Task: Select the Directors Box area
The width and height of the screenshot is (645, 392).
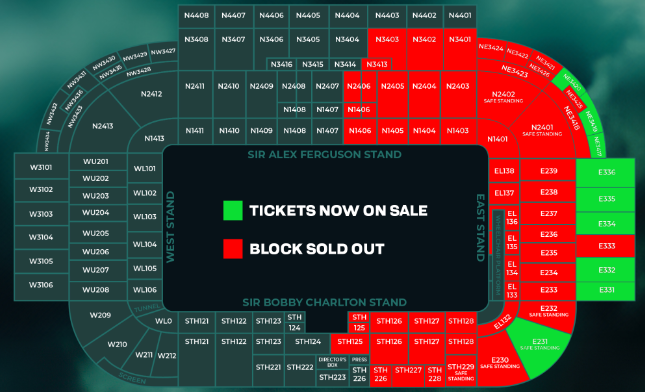Action: click(332, 362)
